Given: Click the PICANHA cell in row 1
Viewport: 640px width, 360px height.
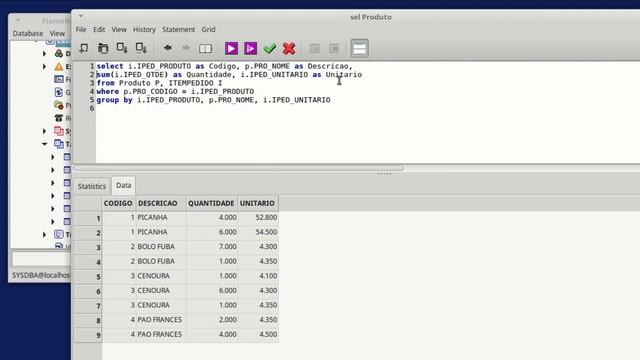Looking at the screenshot, I should point(161,218).
